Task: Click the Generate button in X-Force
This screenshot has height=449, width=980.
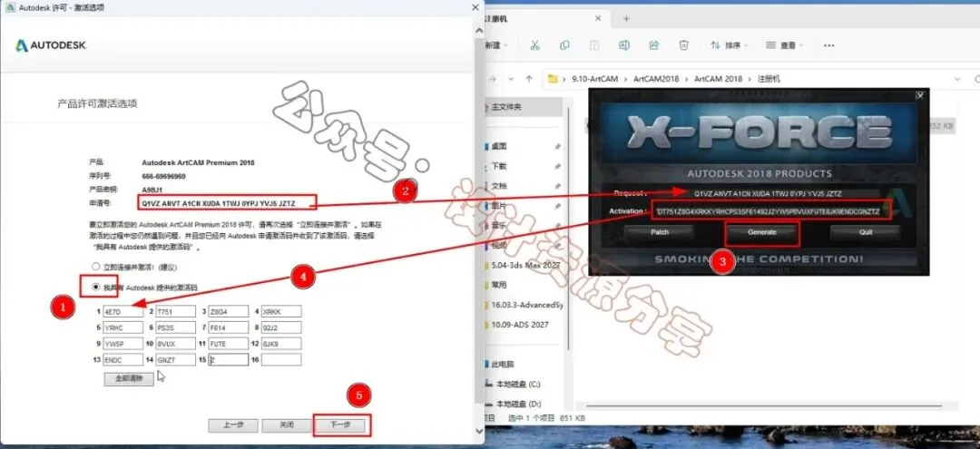Action: [x=762, y=232]
